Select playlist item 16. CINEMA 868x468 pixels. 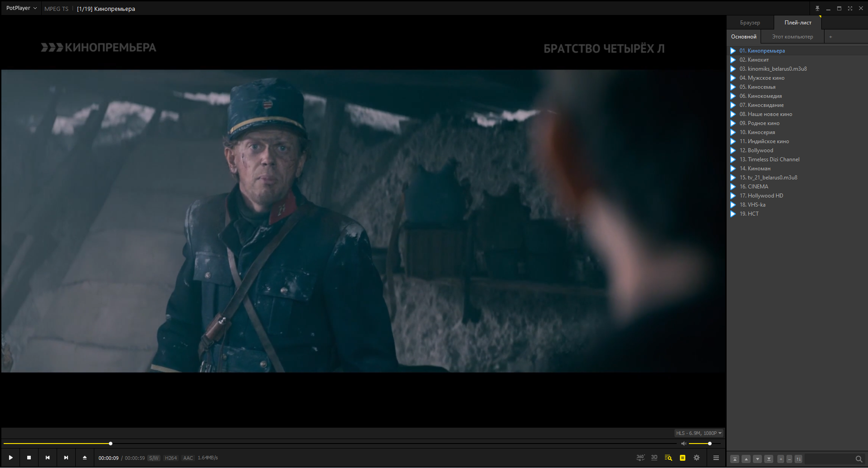coord(798,187)
